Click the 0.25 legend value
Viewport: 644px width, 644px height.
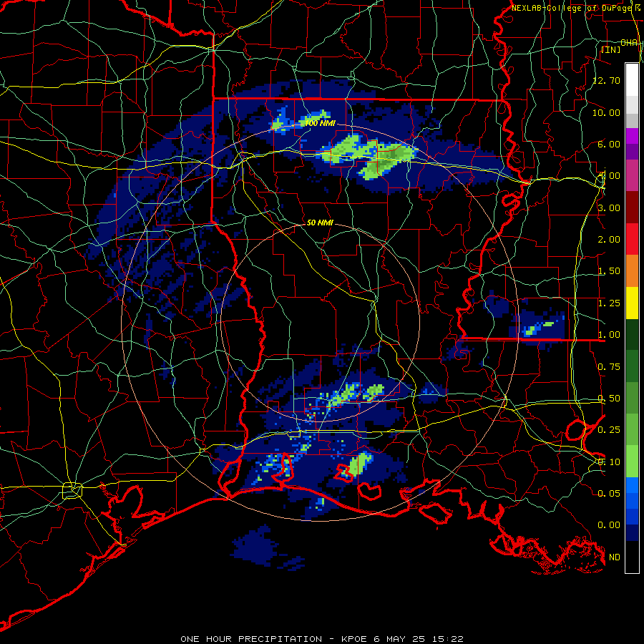pos(609,430)
